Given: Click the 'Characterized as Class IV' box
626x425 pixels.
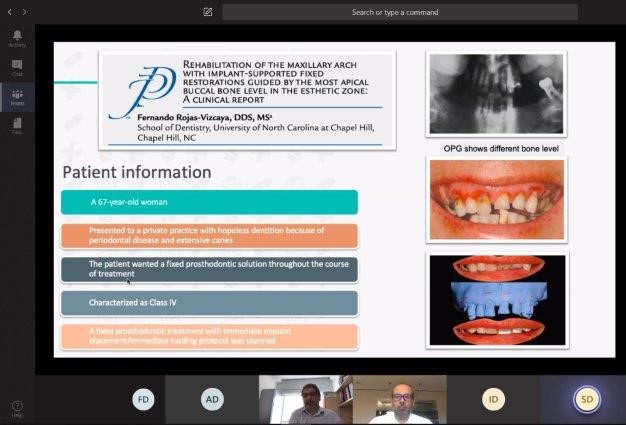Looking at the screenshot, I should [209, 303].
